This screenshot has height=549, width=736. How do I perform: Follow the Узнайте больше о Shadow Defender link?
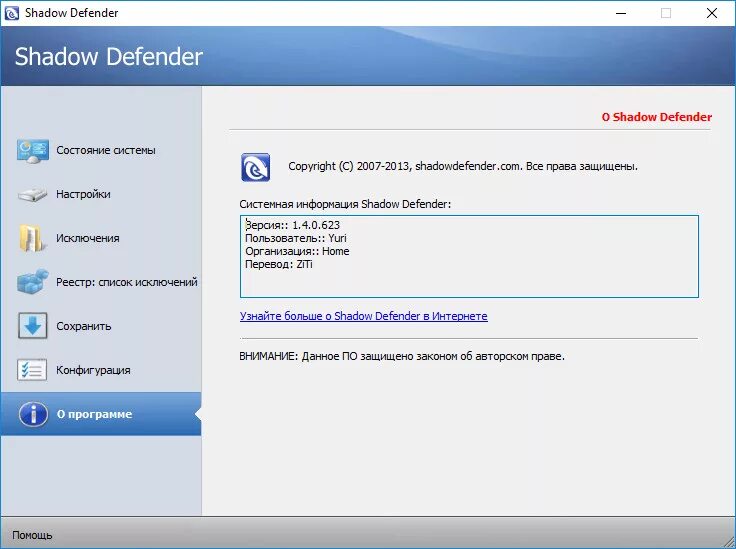364,316
